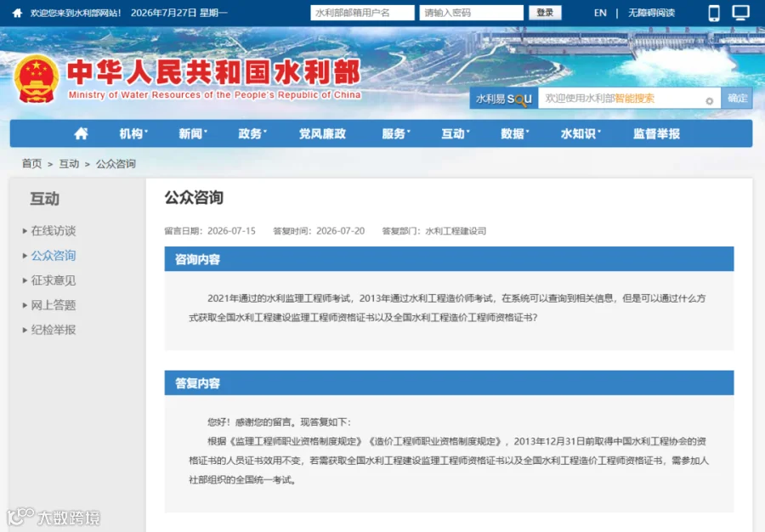Image resolution: width=765 pixels, height=532 pixels.
Task: Expand the 政务 menu
Action: (252, 133)
